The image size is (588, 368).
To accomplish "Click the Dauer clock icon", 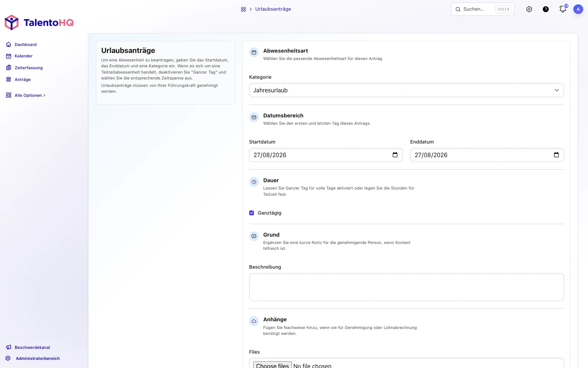I will tap(254, 182).
